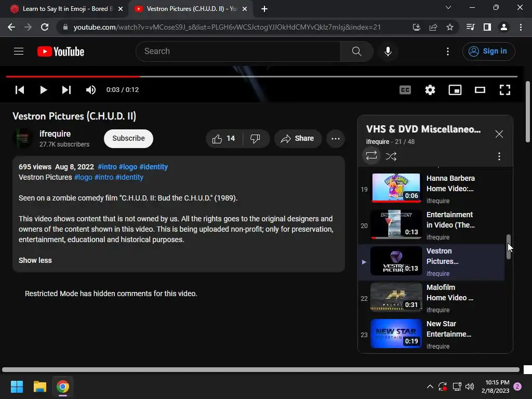Skip to the next video in the player
The height and width of the screenshot is (399, 532).
(x=66, y=90)
